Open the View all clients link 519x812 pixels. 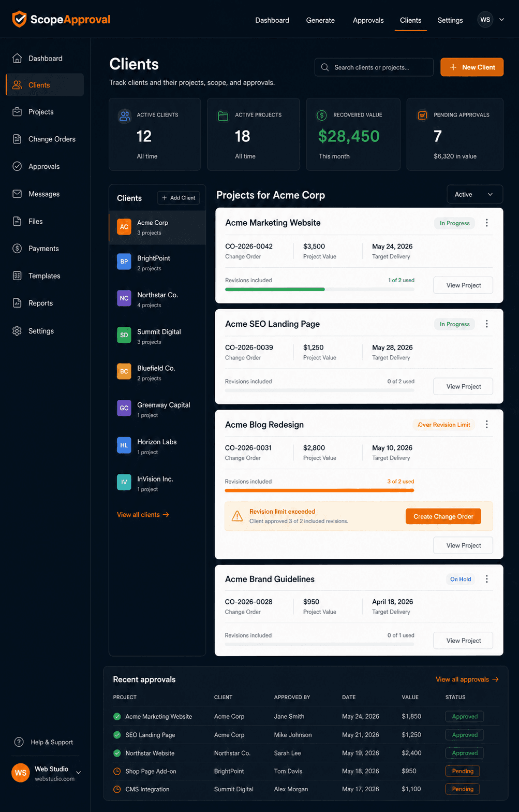(x=143, y=515)
